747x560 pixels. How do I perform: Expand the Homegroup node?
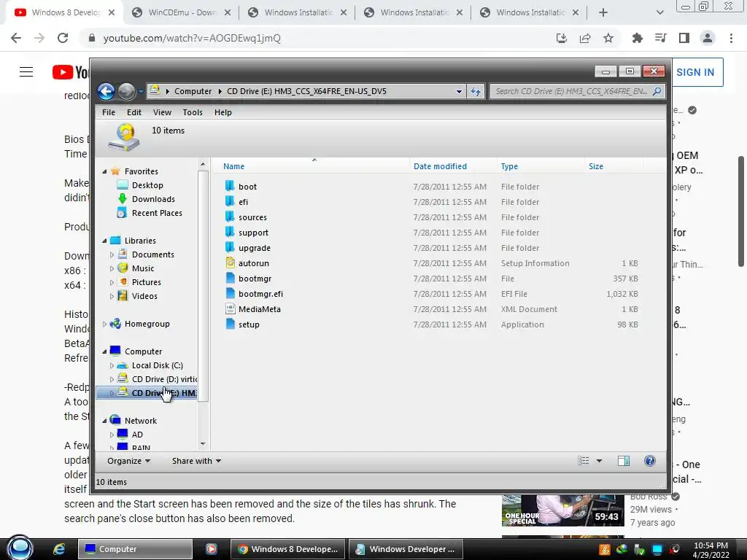(x=104, y=324)
